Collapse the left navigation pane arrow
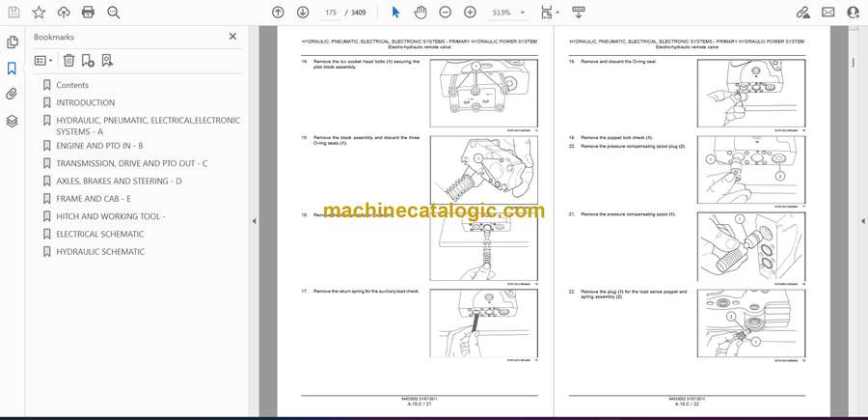 pos(254,221)
